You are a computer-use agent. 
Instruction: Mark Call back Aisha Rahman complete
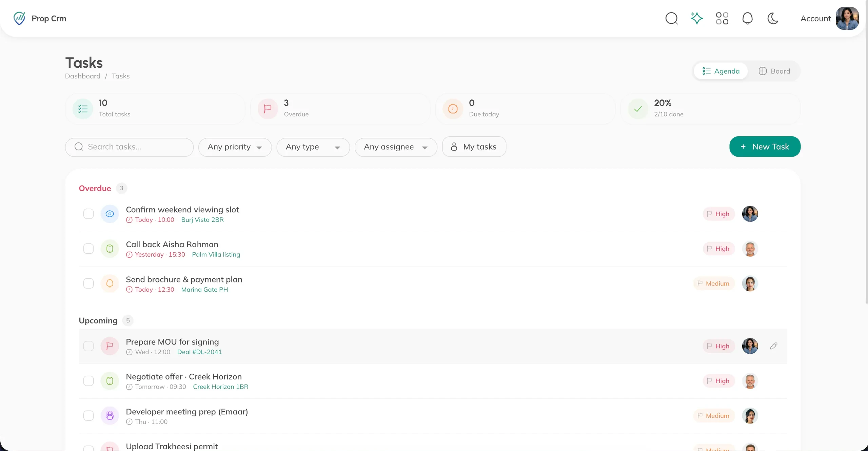tap(88, 249)
